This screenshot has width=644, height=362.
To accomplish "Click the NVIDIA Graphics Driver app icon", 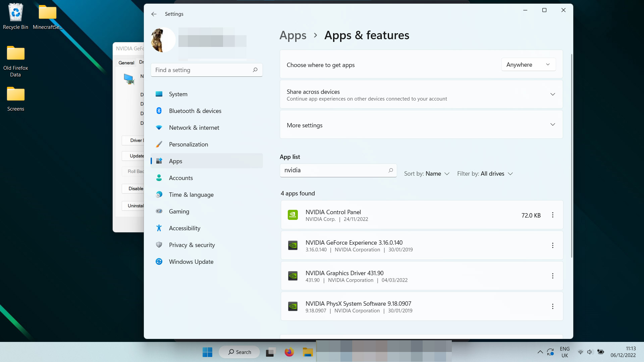I will [x=293, y=276].
